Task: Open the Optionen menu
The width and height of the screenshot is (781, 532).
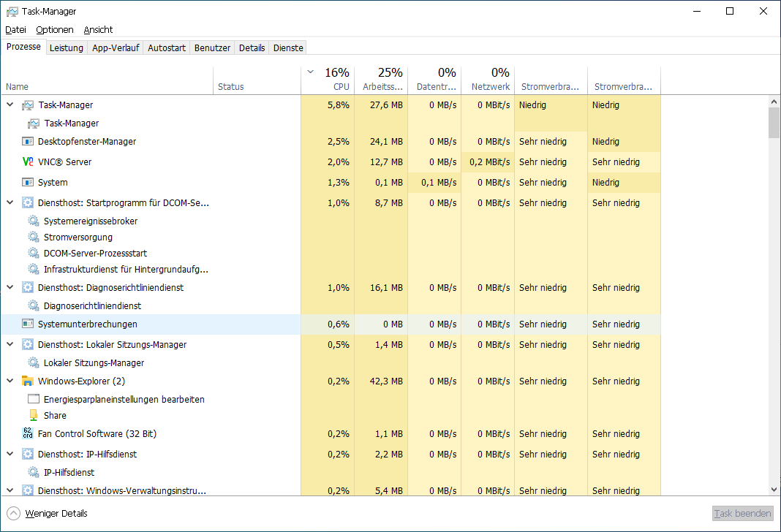Action: pos(55,29)
